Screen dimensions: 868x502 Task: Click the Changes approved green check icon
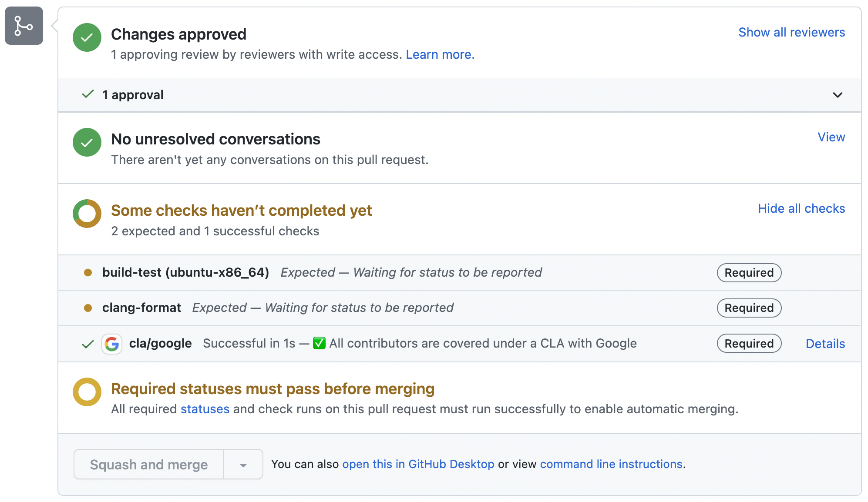87,37
